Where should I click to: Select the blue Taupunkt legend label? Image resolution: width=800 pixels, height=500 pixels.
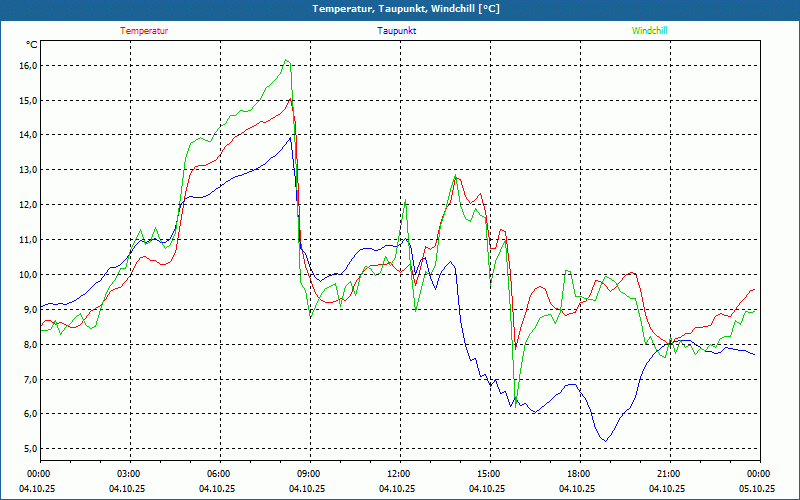[x=397, y=31]
